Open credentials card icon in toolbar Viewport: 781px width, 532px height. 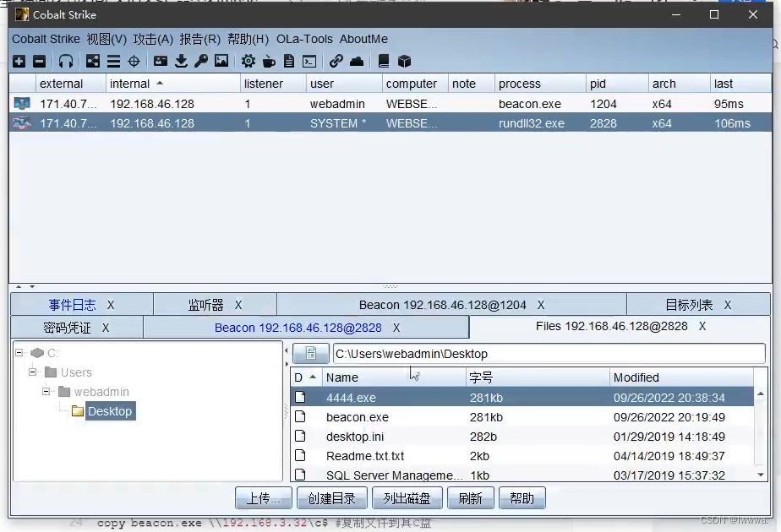click(161, 61)
